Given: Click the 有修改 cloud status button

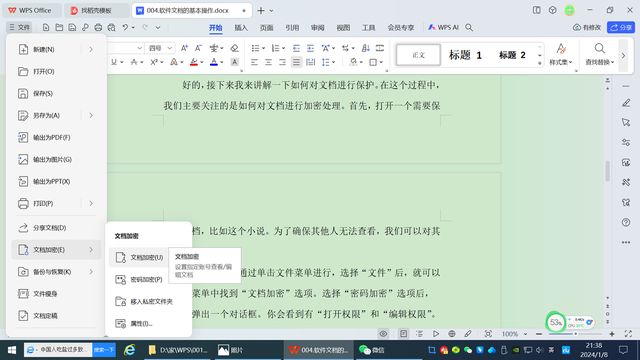Looking at the screenshot, I should click(587, 27).
